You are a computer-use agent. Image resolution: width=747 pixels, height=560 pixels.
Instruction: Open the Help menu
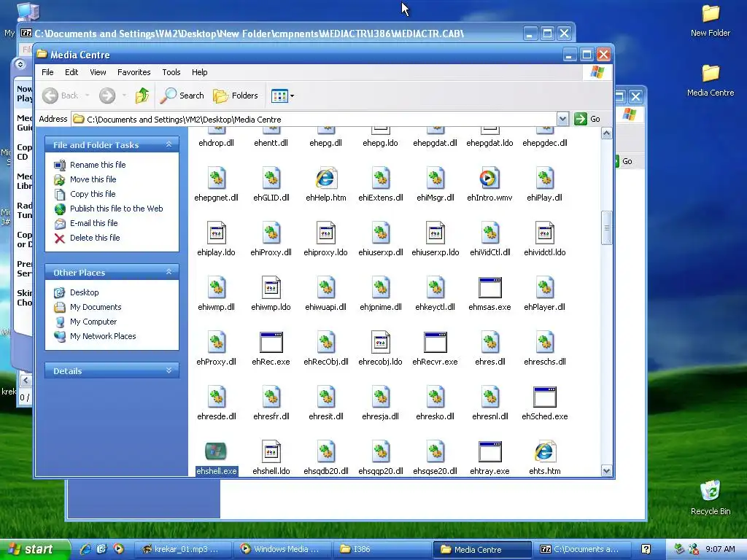point(200,72)
